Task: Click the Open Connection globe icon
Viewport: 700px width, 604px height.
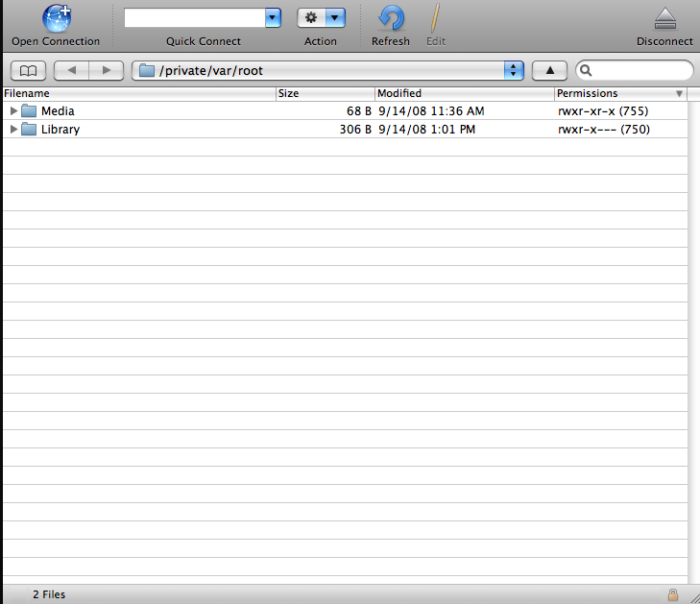Action: (57, 18)
